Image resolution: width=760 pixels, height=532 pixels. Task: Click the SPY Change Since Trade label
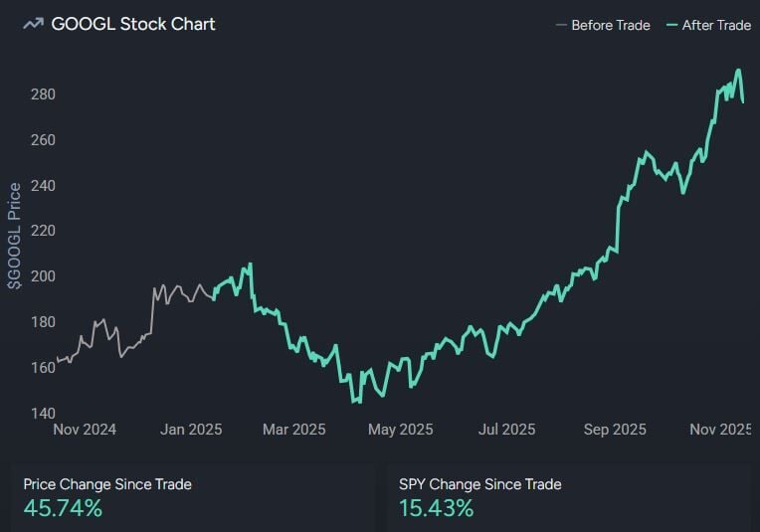[x=479, y=484]
